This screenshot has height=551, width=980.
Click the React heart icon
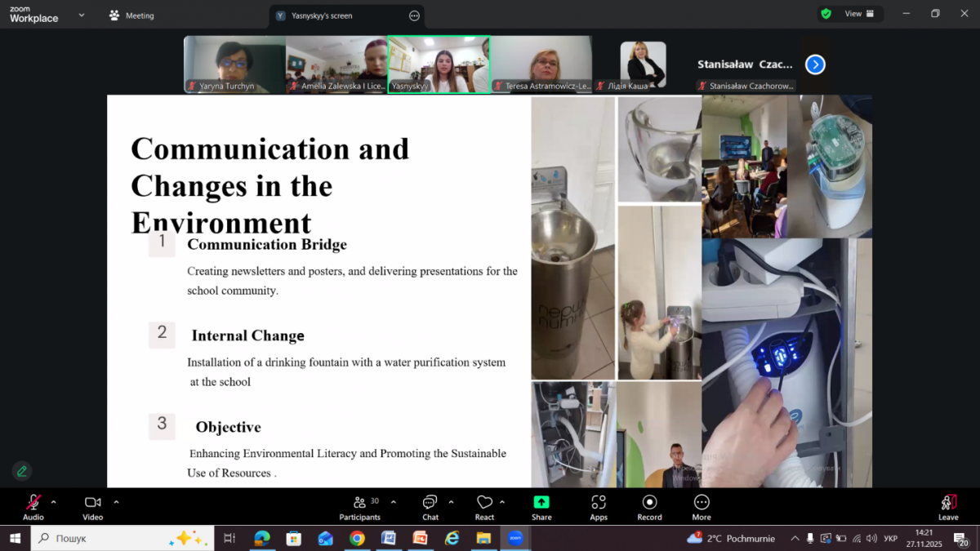[x=484, y=503]
